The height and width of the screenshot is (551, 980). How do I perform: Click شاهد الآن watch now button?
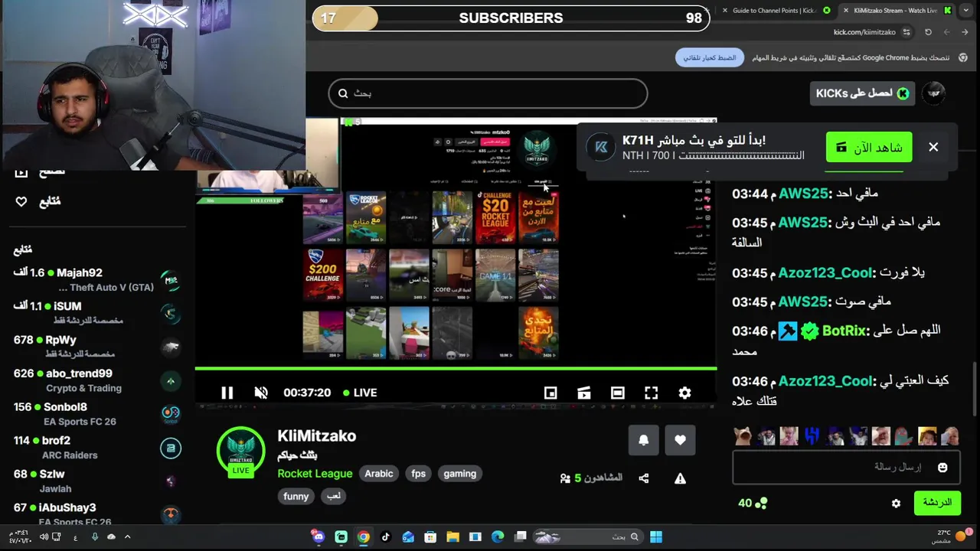869,147
